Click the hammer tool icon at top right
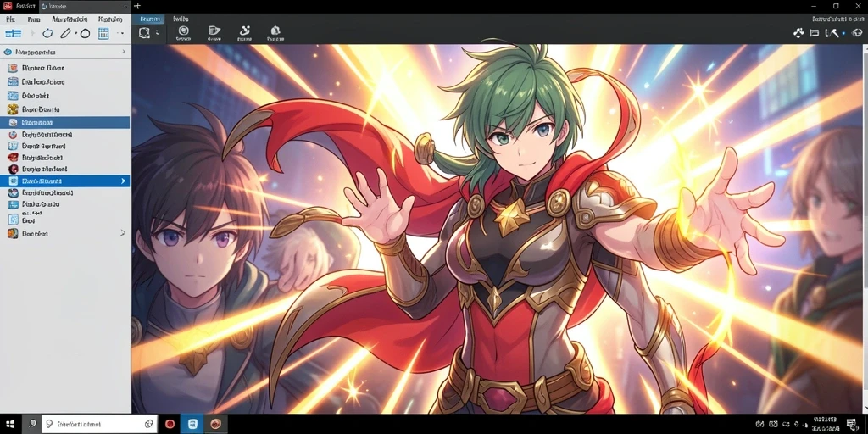This screenshot has width=868, height=434. 832,33
